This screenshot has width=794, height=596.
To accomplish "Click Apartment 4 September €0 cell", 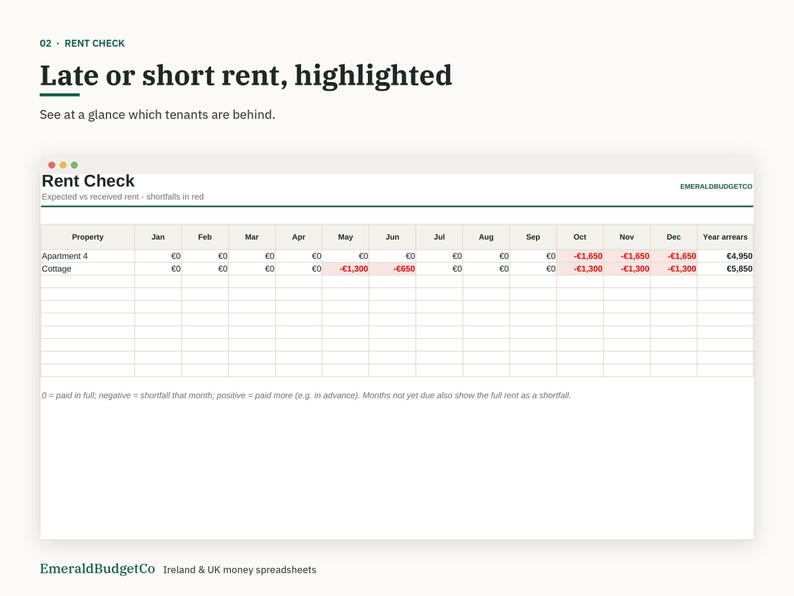I will point(533,256).
